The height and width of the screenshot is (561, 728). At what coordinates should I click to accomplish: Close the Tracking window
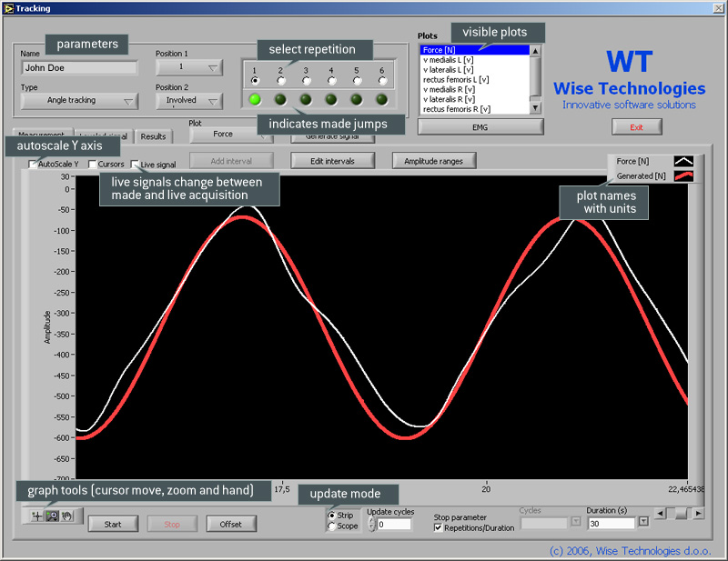[718, 8]
